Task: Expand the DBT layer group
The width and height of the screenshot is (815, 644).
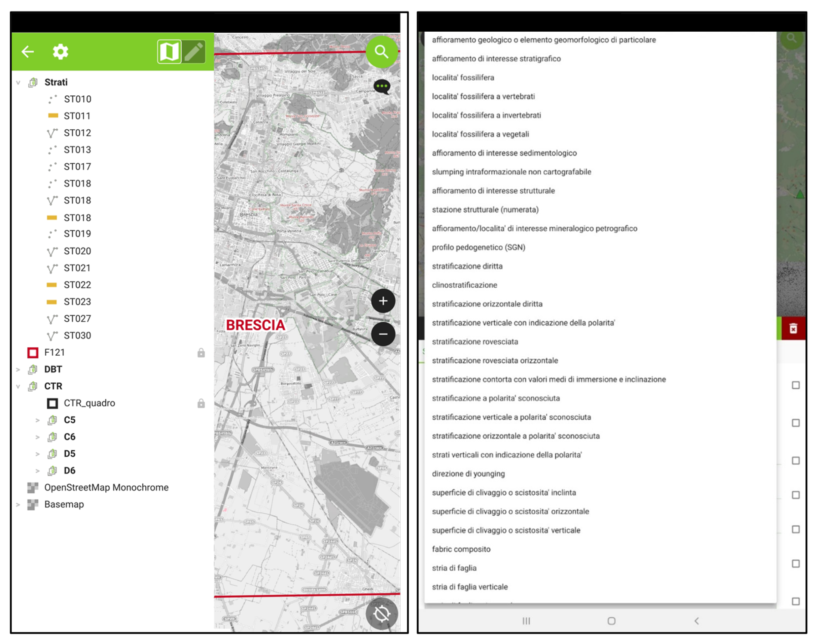Action: coord(18,370)
